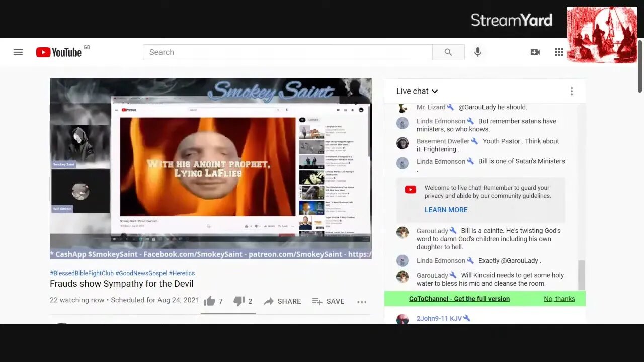
Task: Open the Live chat mode dropdown
Action: [x=417, y=91]
